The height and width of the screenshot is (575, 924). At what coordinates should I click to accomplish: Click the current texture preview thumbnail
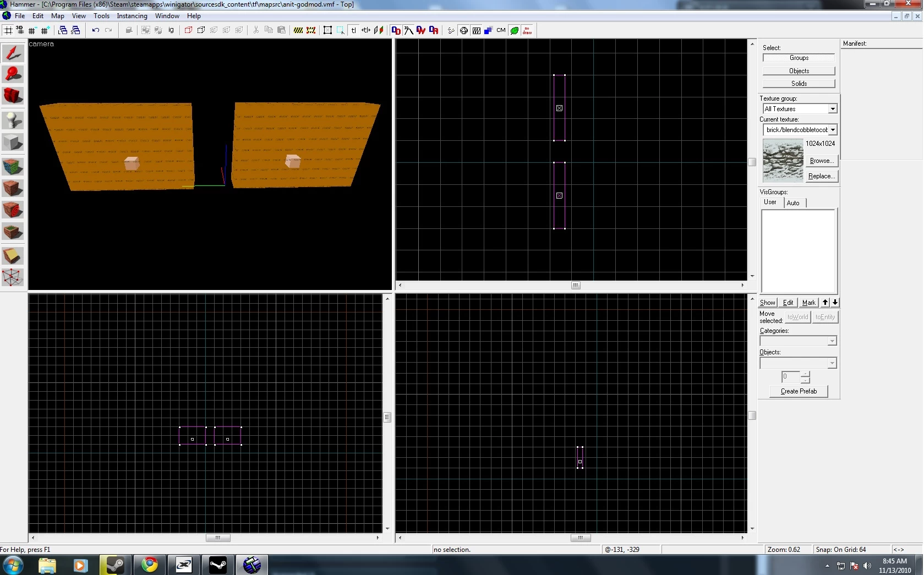click(783, 161)
